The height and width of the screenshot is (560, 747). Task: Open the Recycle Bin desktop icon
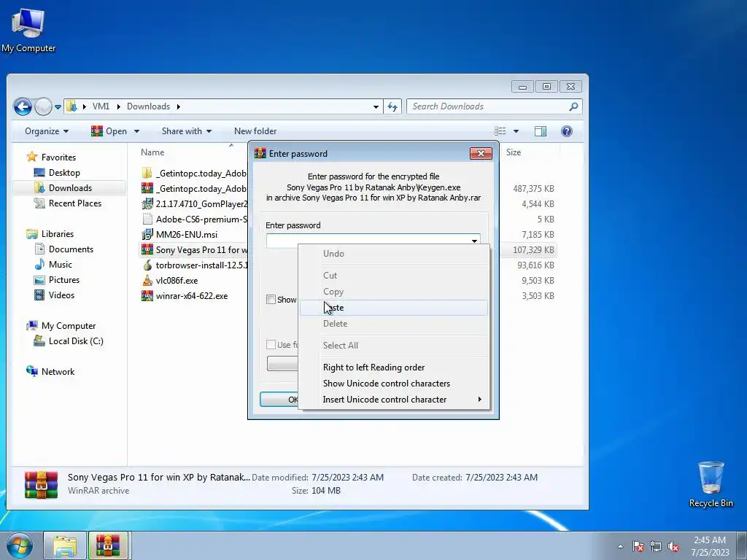[x=711, y=484]
